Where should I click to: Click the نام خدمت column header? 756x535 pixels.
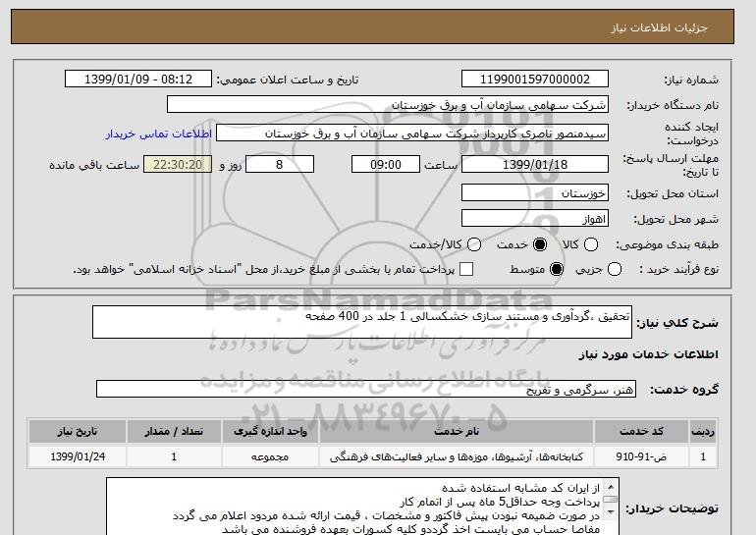(457, 431)
